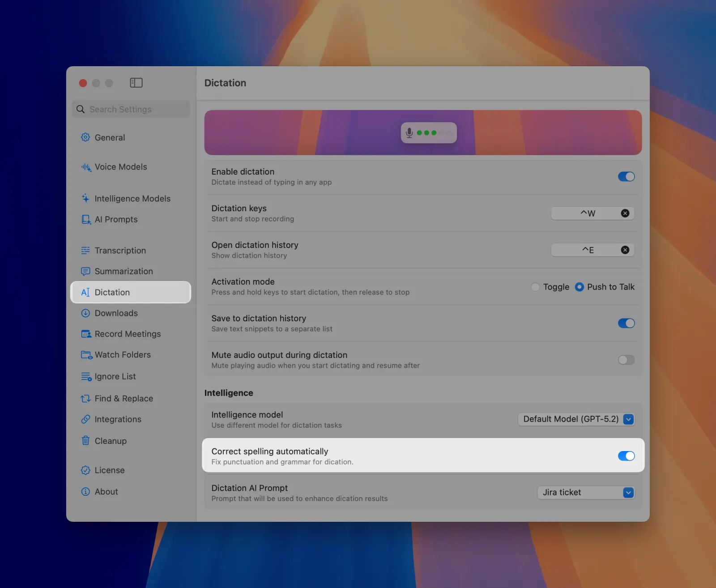This screenshot has width=716, height=588.
Task: Click "Use different model for dictation tasks"
Action: click(277, 426)
